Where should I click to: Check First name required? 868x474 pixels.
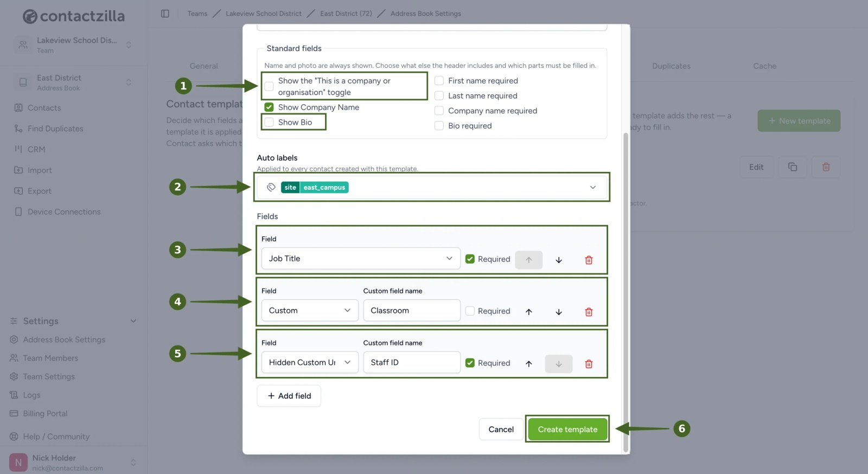439,81
